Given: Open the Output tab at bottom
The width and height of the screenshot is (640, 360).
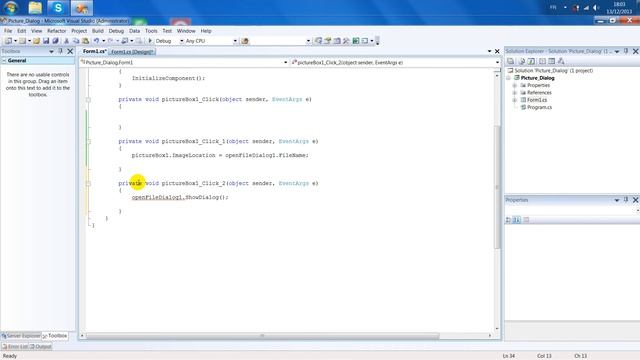Looking at the screenshot, I should (x=41, y=347).
